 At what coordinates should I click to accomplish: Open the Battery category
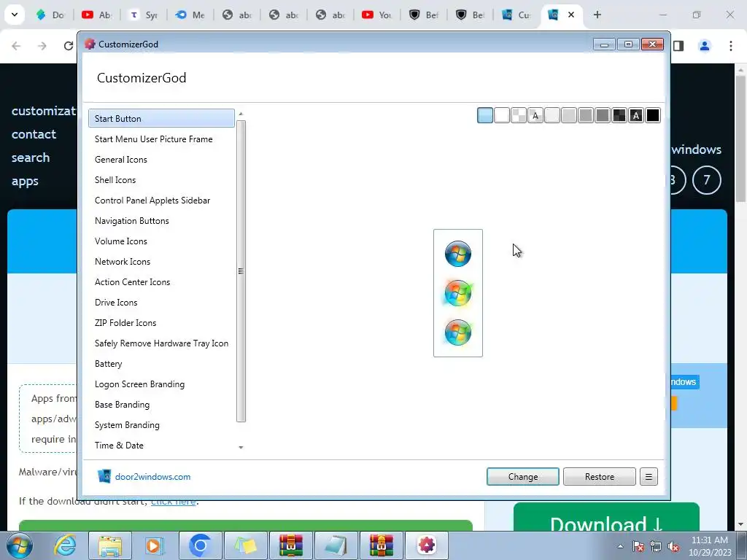pos(161,364)
